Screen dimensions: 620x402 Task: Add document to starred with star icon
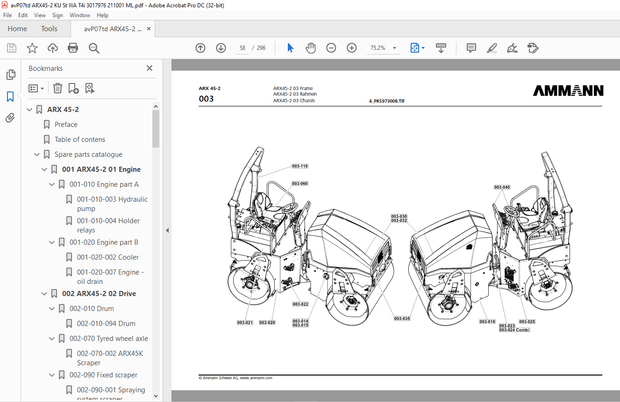pos(32,48)
